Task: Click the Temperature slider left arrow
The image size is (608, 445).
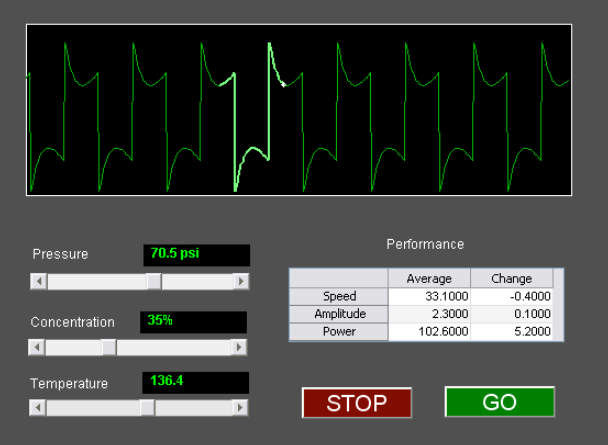Action: (x=38, y=408)
